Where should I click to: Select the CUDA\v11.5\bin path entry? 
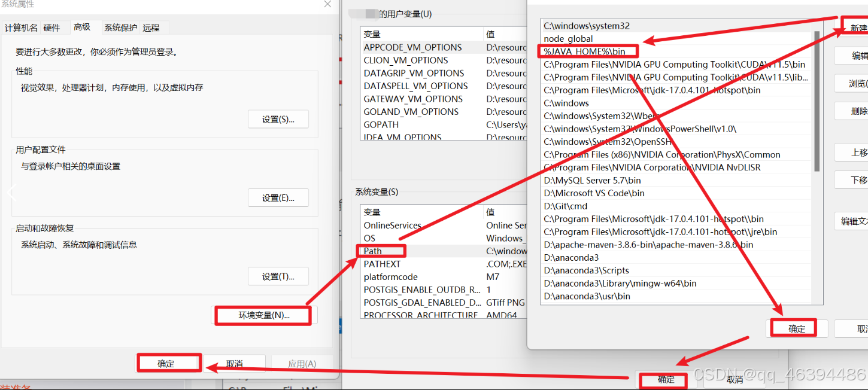[676, 65]
